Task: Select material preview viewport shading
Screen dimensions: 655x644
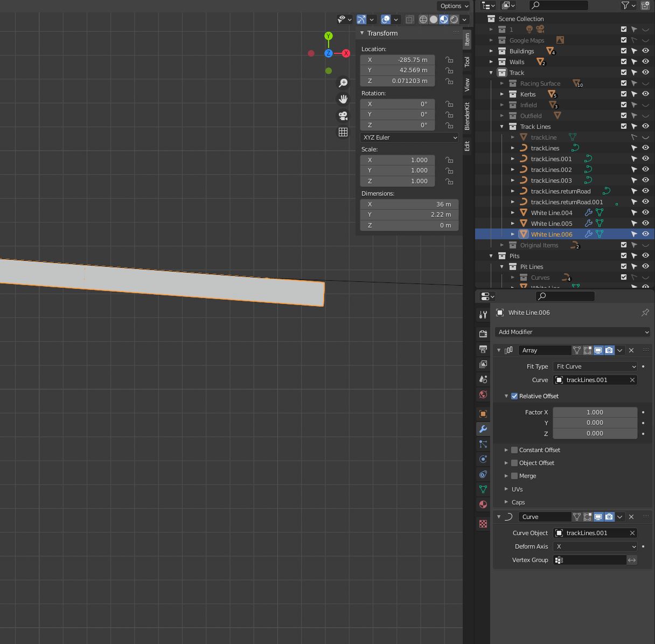Action: [x=444, y=19]
